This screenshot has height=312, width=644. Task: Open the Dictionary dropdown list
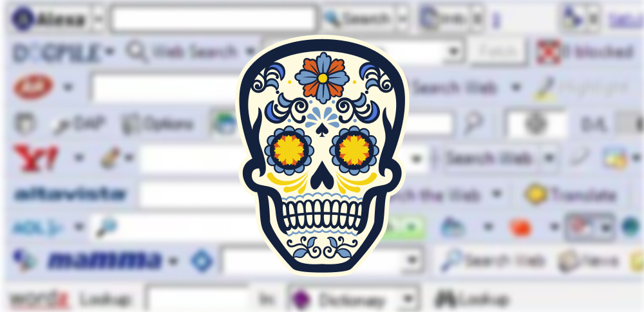point(408,299)
